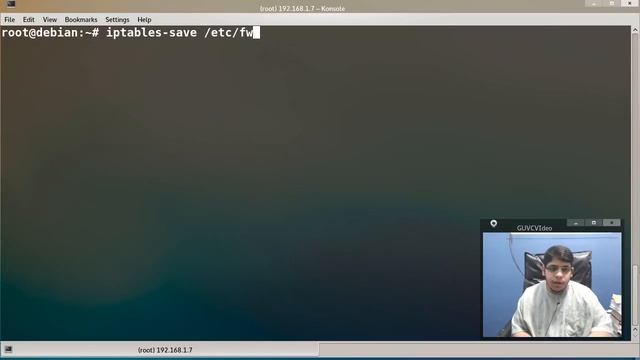Image resolution: width=640 pixels, height=360 pixels.
Task: Maximize the Konsole window
Action: (x=612, y=4)
